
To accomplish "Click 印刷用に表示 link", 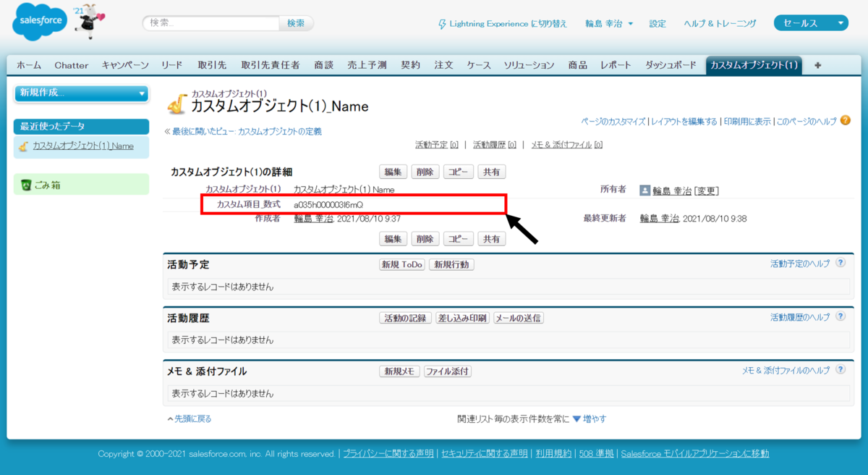I will coord(747,121).
